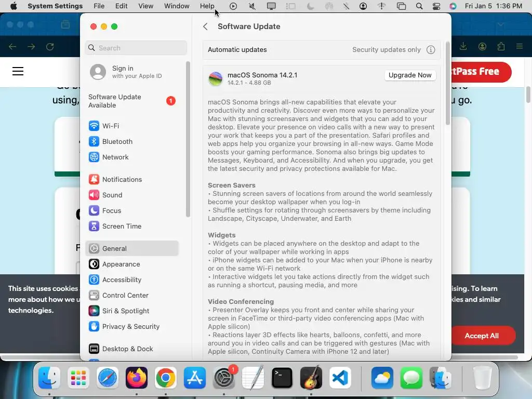
Task: Open the Help menu
Action: pyautogui.click(x=207, y=6)
